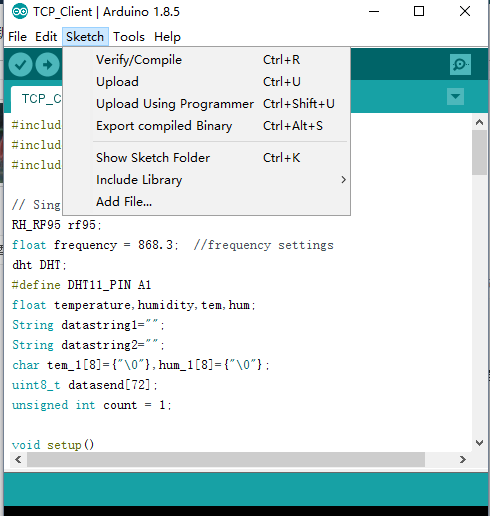The height and width of the screenshot is (516, 490).
Task: Click the 'dht DHT;' code line
Action: pyautogui.click(x=39, y=265)
